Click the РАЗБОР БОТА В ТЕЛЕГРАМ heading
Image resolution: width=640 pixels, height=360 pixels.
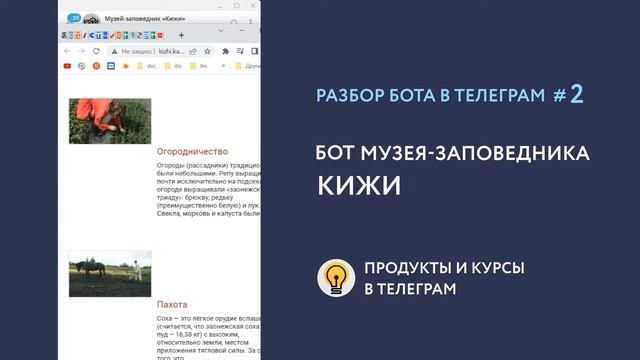pos(430,96)
